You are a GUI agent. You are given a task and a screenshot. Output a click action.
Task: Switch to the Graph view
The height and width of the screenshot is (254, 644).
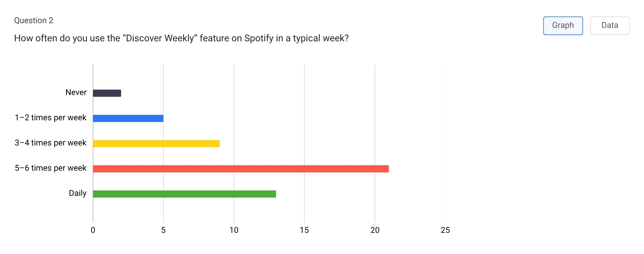(562, 25)
